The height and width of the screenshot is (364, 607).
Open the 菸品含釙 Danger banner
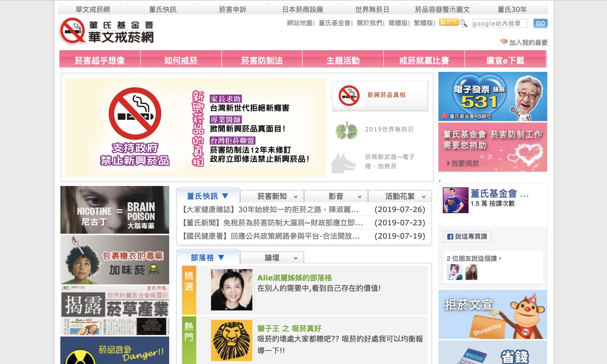115,350
